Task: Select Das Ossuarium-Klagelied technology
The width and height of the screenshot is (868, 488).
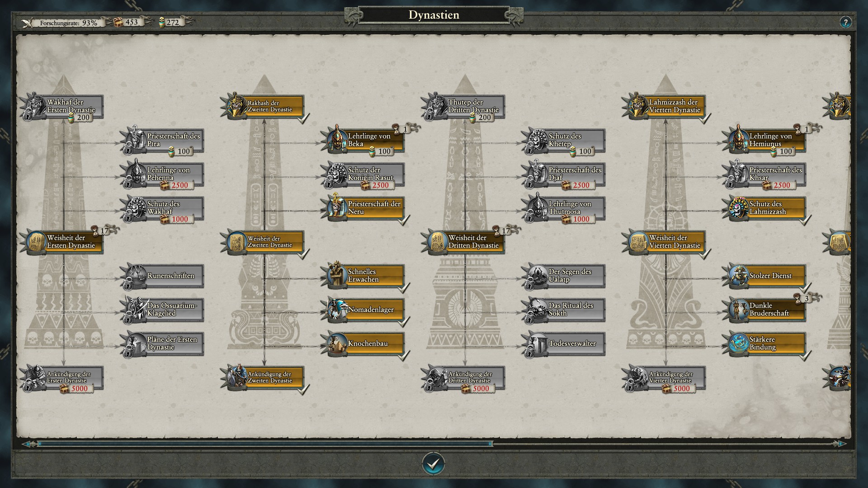Action: point(163,310)
